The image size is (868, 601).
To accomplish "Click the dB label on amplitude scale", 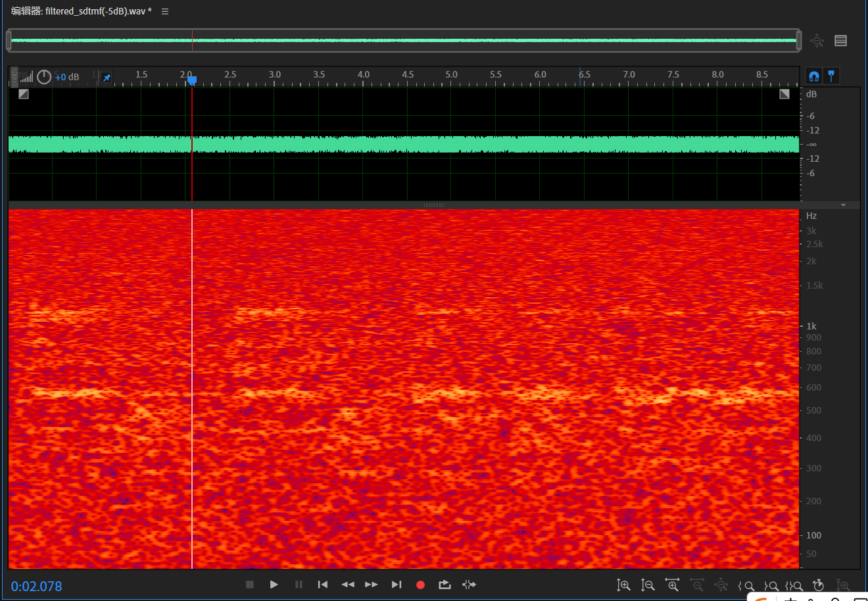I will click(x=811, y=94).
